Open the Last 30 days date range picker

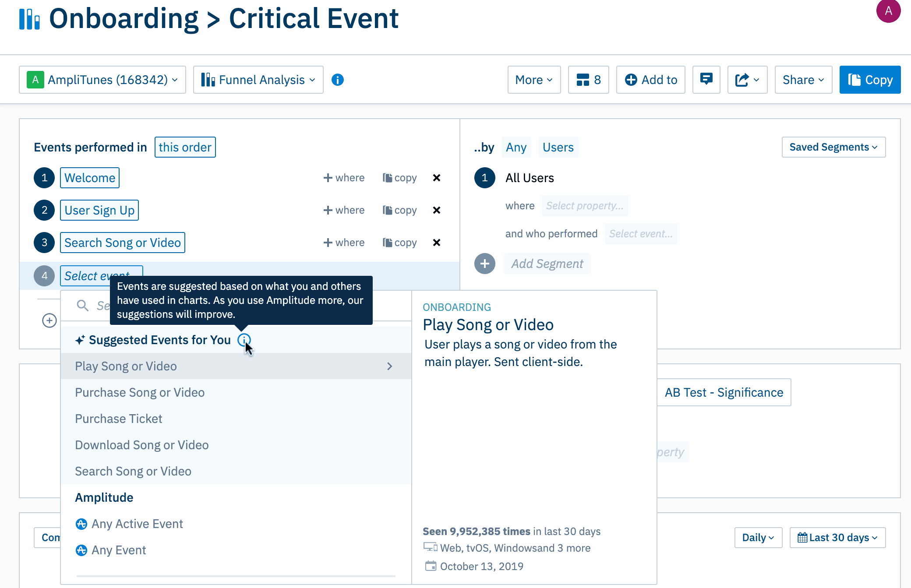837,537
